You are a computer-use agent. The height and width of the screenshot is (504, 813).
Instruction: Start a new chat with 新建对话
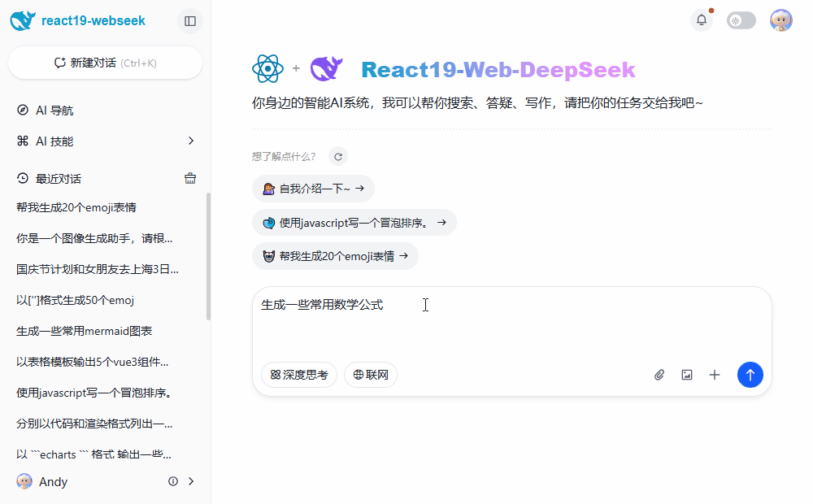[x=105, y=63]
